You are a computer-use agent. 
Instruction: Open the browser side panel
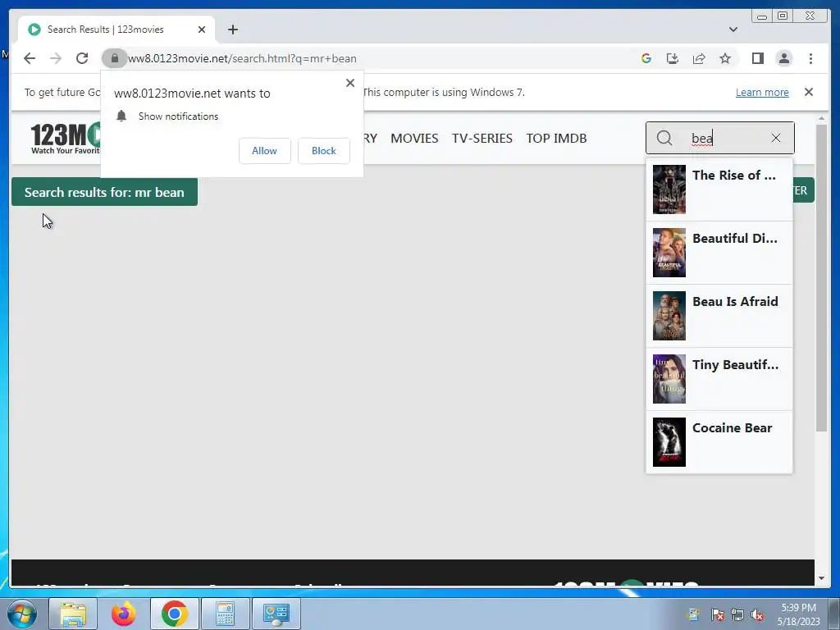coord(757,58)
